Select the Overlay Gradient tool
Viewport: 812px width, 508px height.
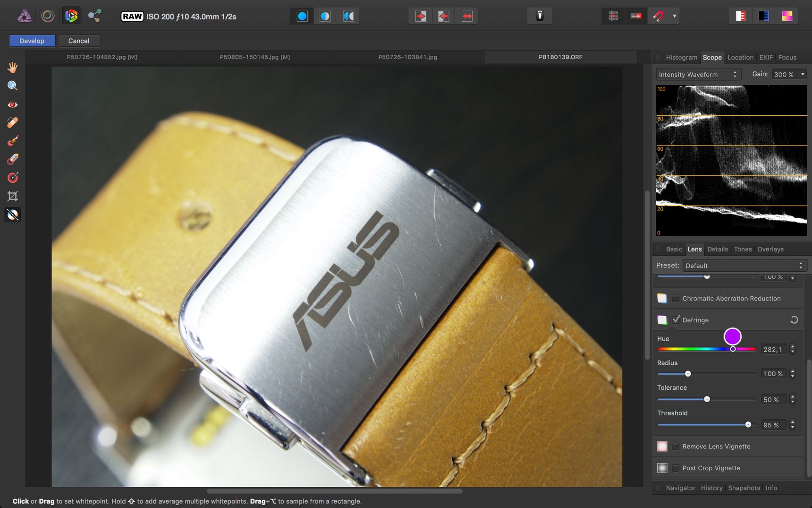coord(13,178)
